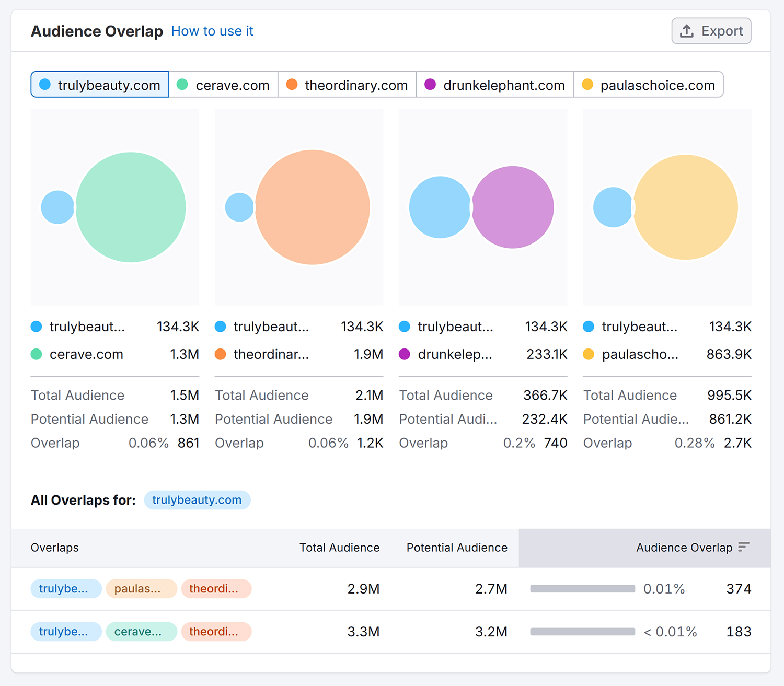Switch to the theordinary.com tab
Image resolution: width=784 pixels, height=686 pixels.
(x=347, y=85)
